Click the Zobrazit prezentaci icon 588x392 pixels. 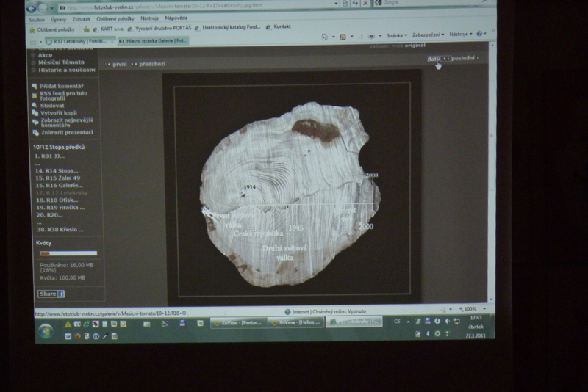[x=35, y=132]
